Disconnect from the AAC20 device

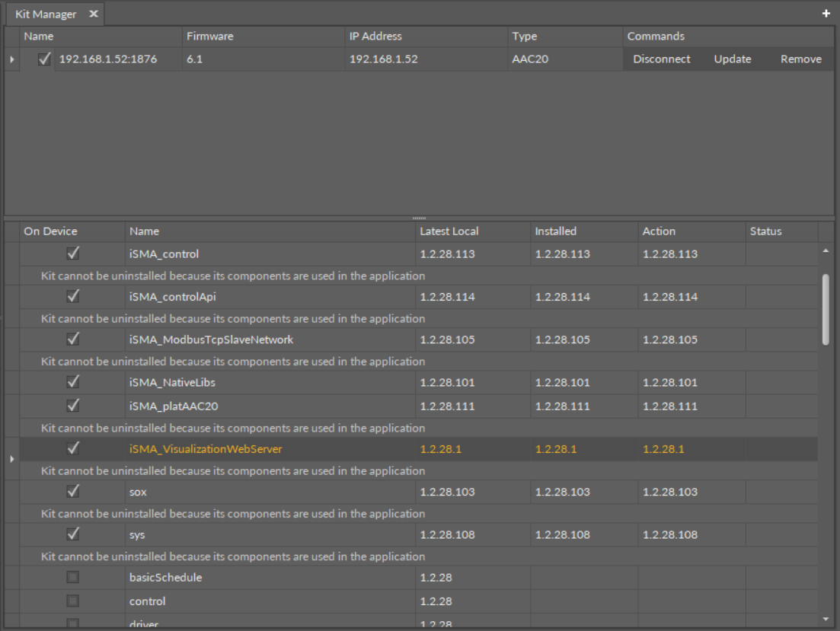(x=661, y=59)
